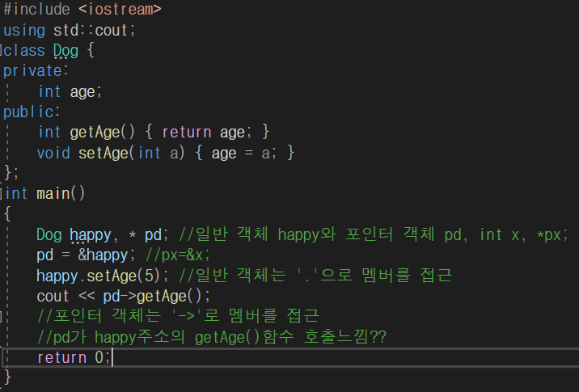Click the comment "//pd가 happy주소의 getAge()함수 호출느낌??"

pyautogui.click(x=212, y=337)
